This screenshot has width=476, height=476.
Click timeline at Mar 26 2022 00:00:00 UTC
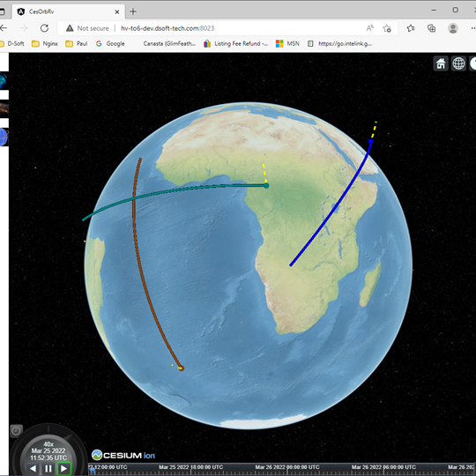pos(287,467)
